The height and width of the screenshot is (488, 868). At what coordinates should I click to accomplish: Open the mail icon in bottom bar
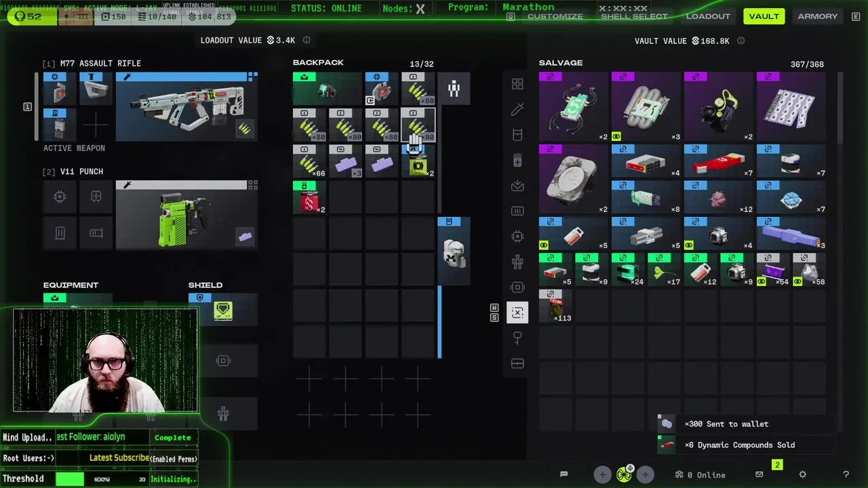[759, 474]
